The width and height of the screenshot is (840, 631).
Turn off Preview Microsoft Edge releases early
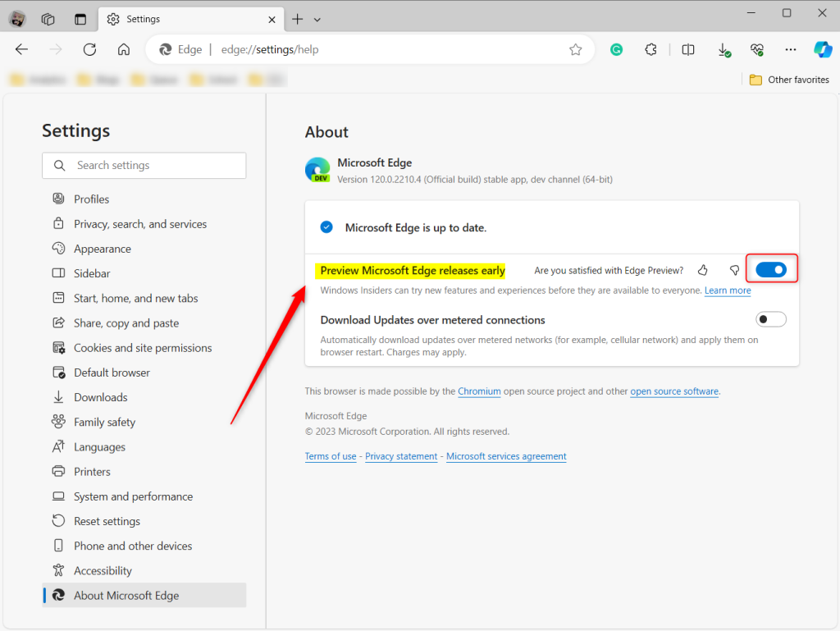pos(771,269)
